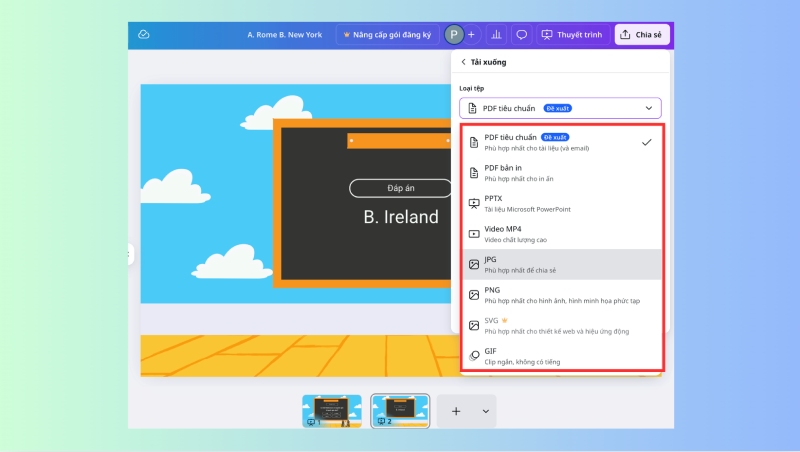
Task: Open the comments speech bubble icon
Action: coord(521,34)
